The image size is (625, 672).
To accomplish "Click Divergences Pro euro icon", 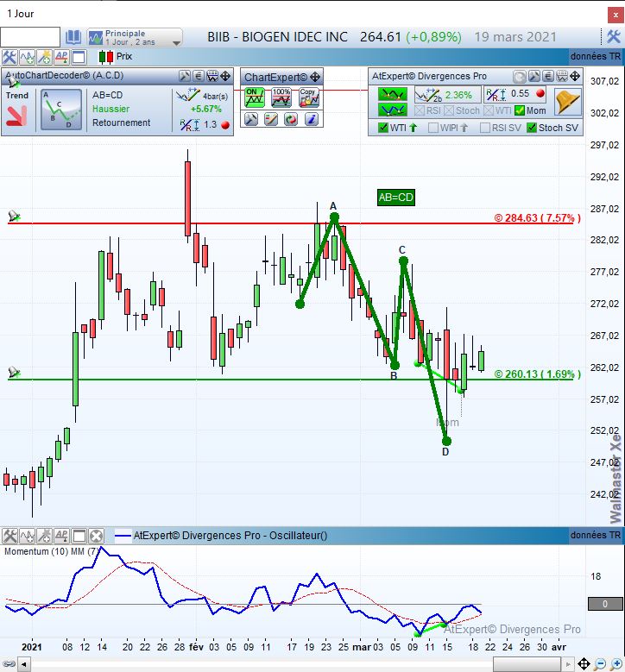I will click(x=548, y=77).
